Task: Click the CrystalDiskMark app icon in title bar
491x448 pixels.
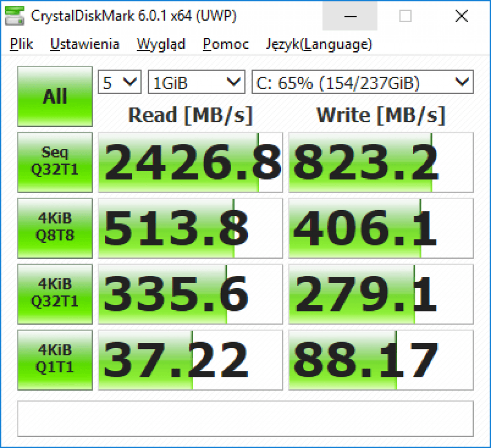Action: coord(14,16)
